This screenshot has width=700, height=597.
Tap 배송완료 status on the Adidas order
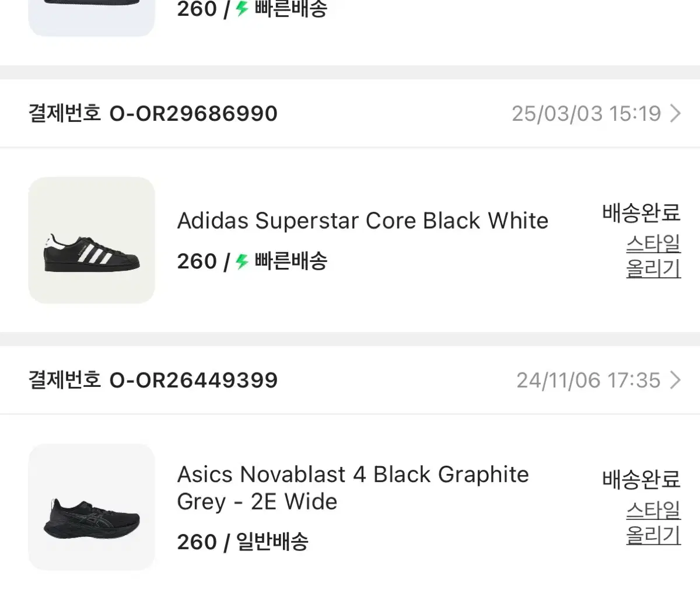coord(641,213)
